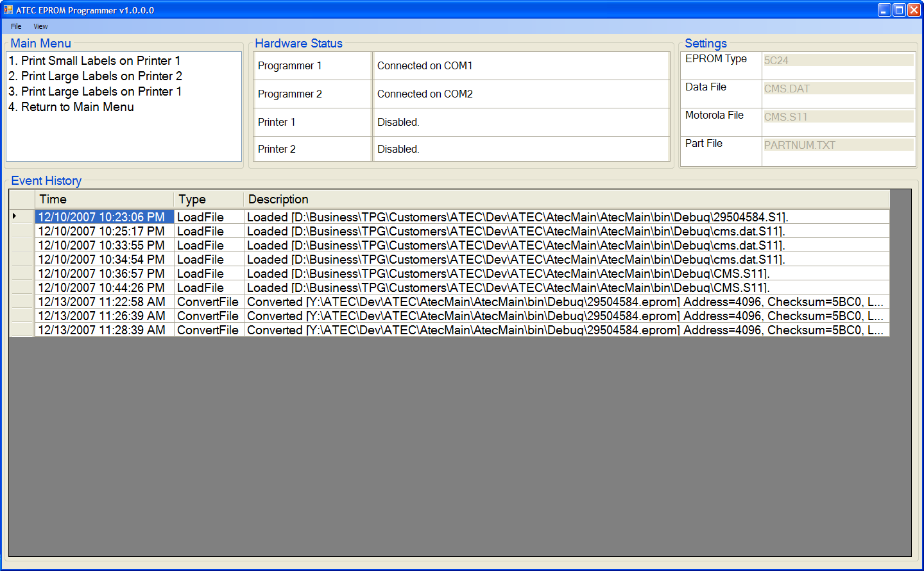Click the EPROM Type field showing 5C24

[838, 60]
